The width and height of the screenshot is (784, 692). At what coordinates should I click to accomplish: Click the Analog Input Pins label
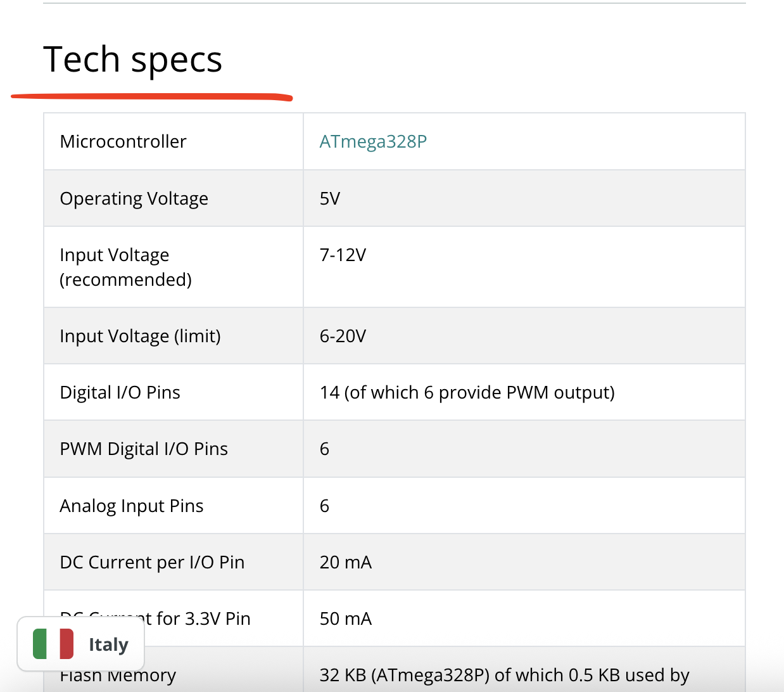(132, 506)
